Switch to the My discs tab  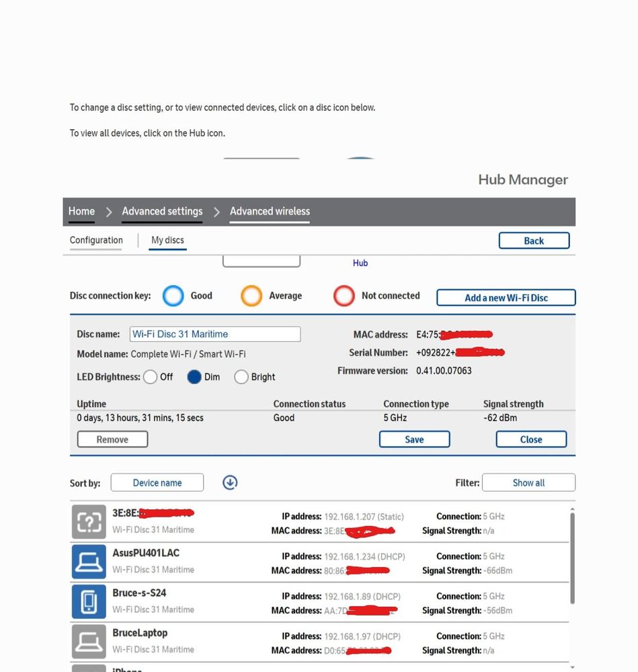(x=167, y=240)
